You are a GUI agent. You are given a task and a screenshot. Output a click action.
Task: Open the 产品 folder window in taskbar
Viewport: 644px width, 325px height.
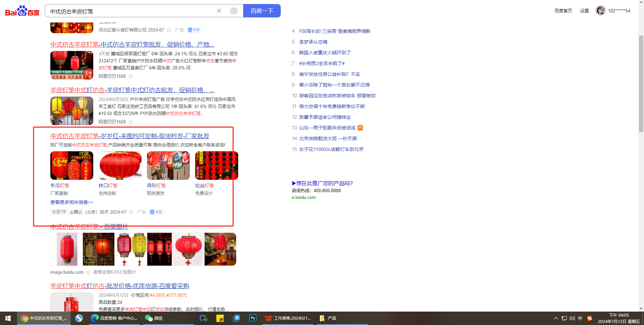click(x=341, y=318)
